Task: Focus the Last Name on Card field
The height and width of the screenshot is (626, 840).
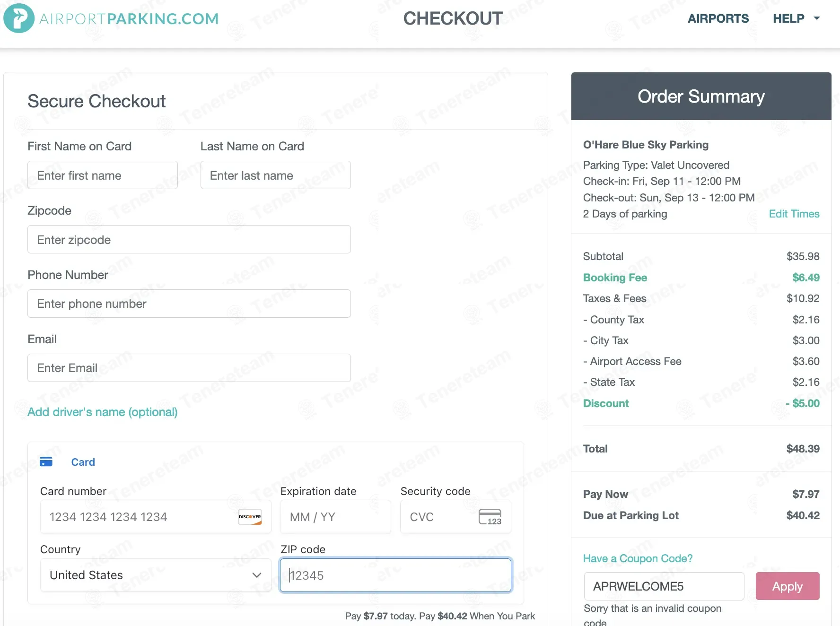Action: [276, 175]
